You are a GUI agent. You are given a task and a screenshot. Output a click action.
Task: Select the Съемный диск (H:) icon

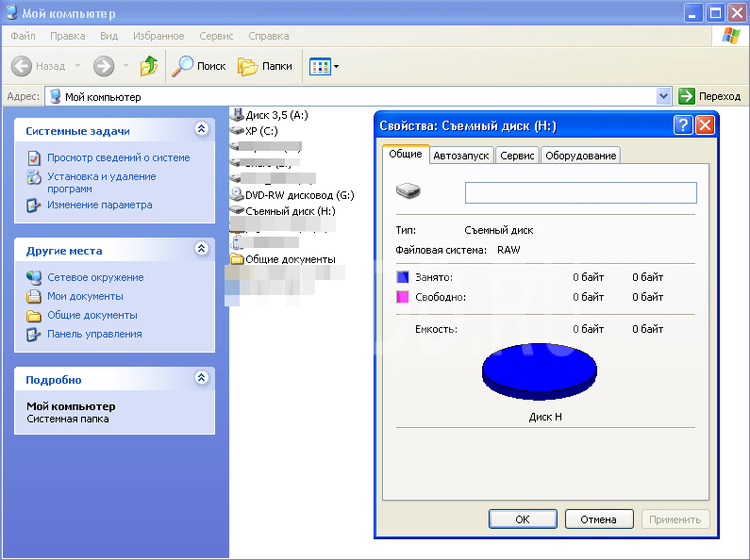pos(237,209)
